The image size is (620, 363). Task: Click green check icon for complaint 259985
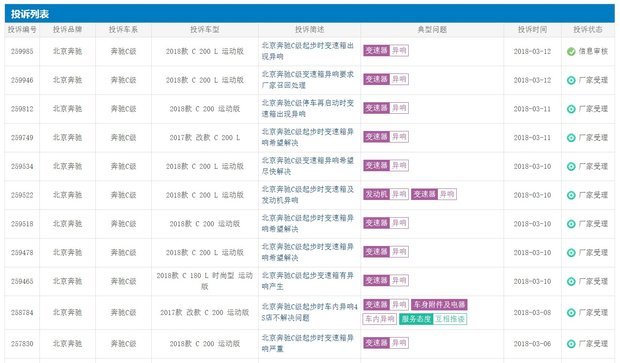coord(571,51)
